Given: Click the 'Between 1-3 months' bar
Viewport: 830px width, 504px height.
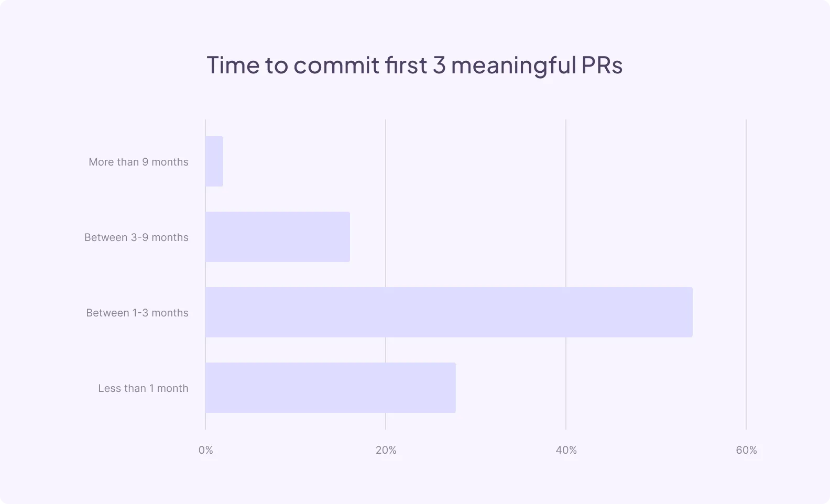Looking at the screenshot, I should coord(449,312).
